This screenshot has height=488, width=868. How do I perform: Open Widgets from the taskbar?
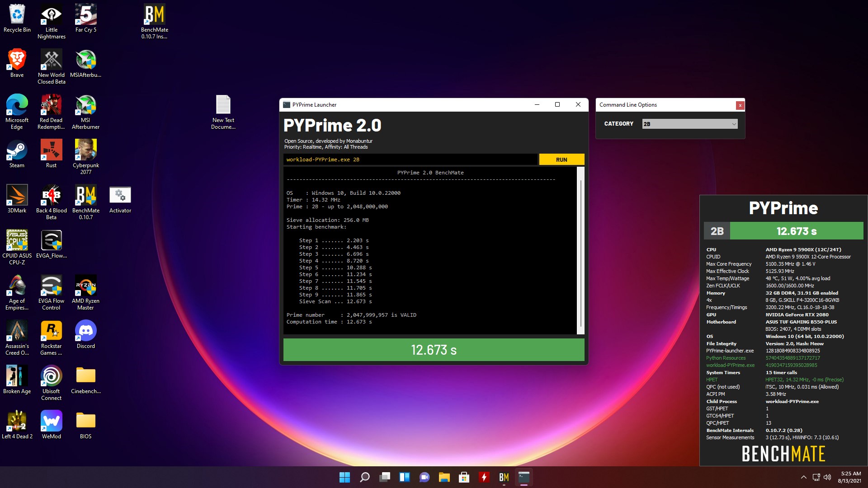click(x=405, y=477)
